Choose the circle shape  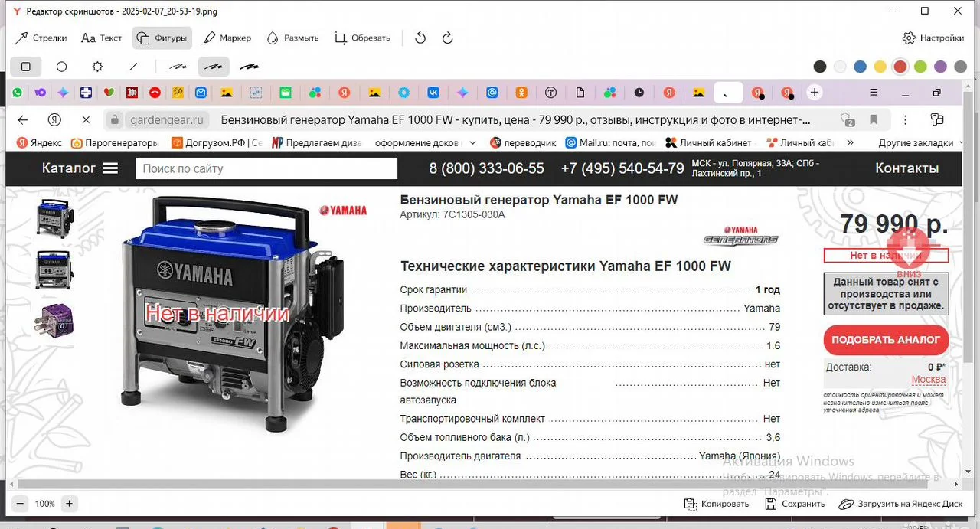click(62, 67)
